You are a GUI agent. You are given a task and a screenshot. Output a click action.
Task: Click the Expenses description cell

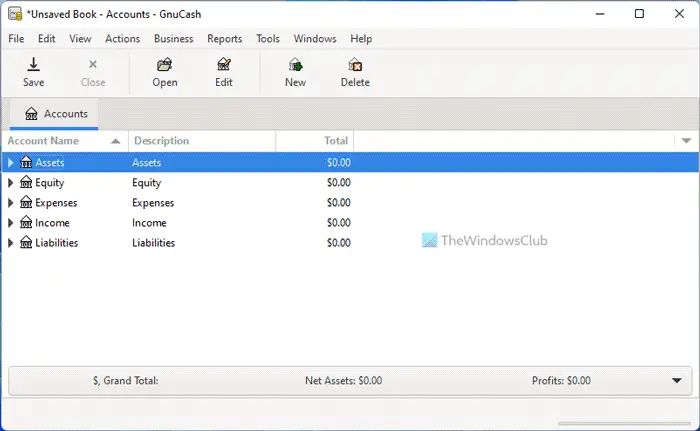[153, 203]
